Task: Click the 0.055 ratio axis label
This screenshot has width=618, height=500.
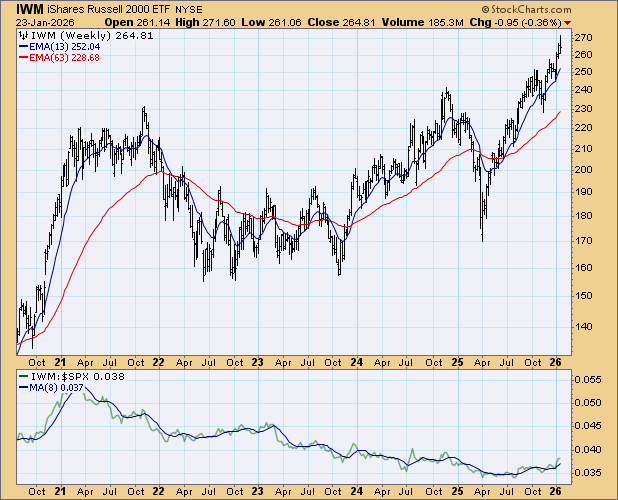Action: point(588,380)
